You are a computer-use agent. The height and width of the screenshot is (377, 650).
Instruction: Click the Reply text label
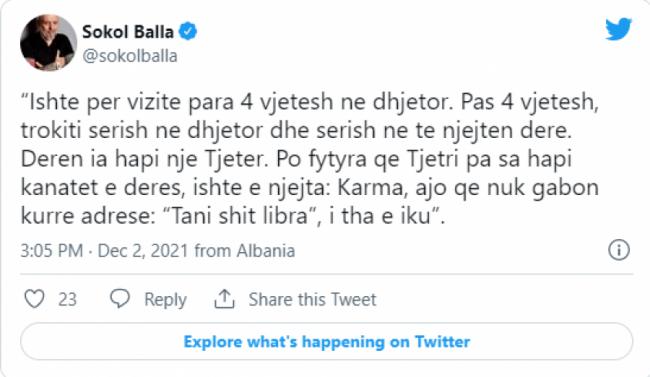pos(165,300)
